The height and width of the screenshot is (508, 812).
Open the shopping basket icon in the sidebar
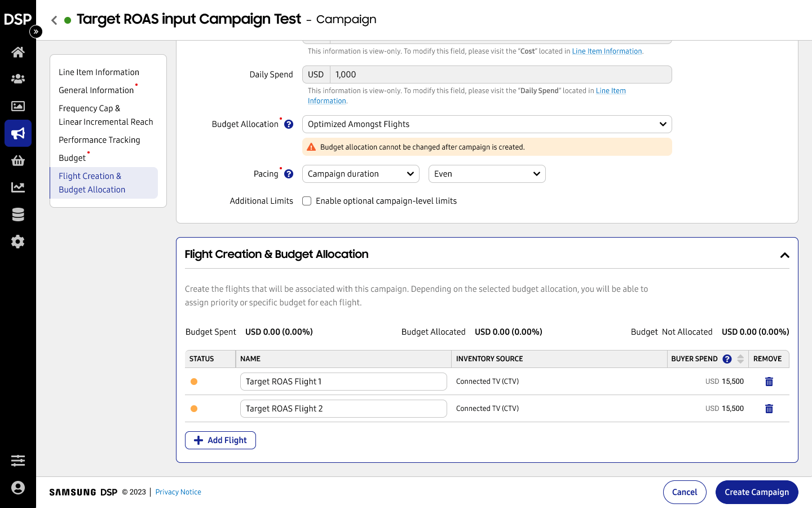click(x=18, y=160)
